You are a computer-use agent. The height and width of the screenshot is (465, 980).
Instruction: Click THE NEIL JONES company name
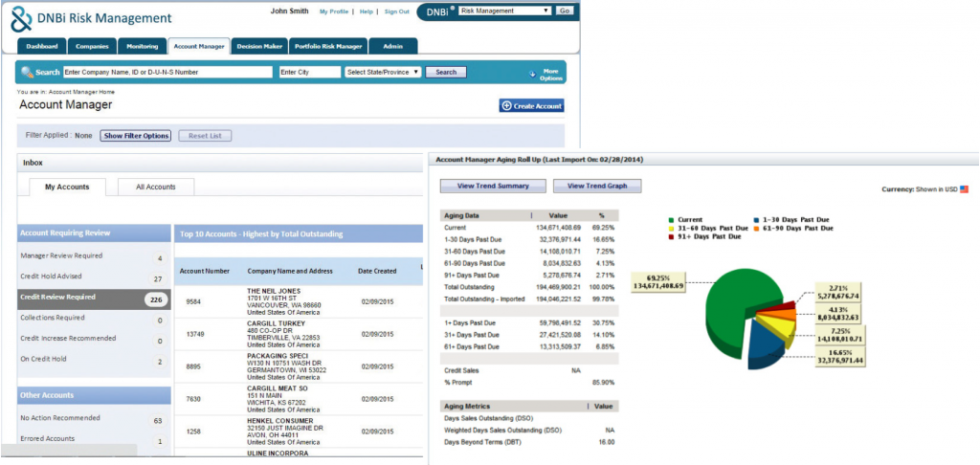pyautogui.click(x=274, y=291)
